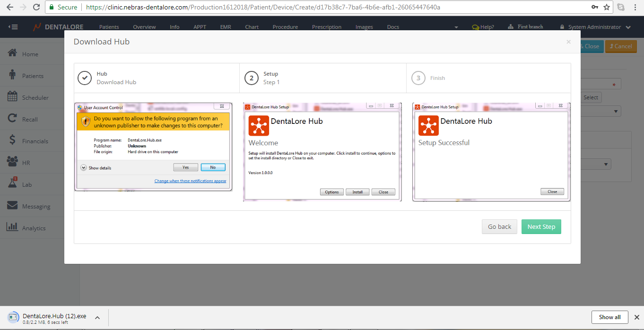644x330 pixels.
Task: Open Messaging envelope icon
Action: pos(13,206)
